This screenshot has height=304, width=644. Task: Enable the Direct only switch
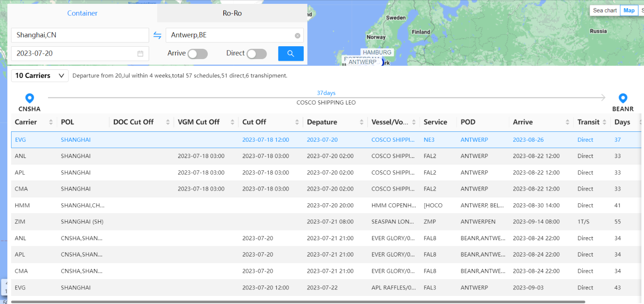click(257, 54)
